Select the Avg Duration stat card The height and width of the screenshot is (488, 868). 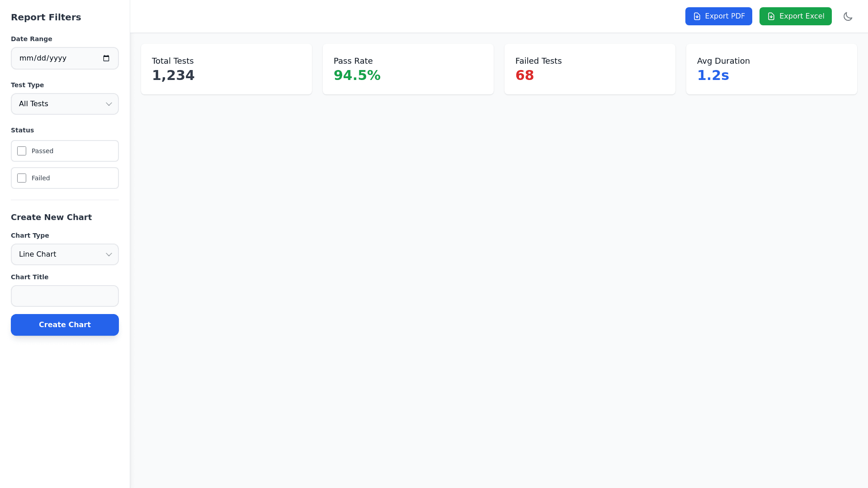[x=771, y=69]
